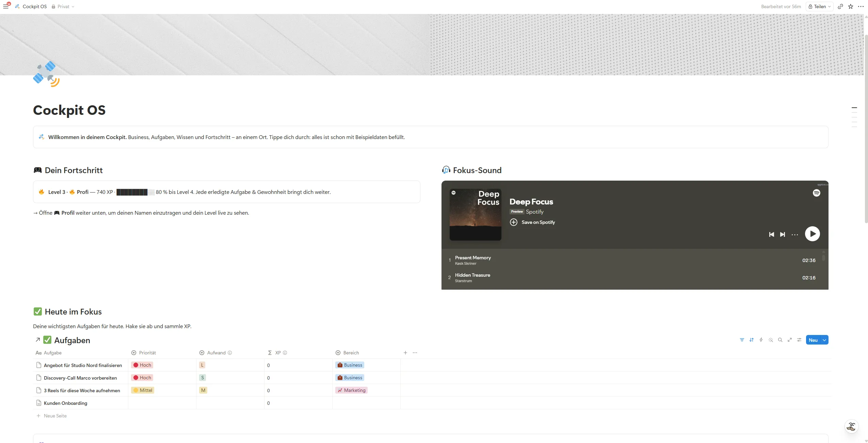Click Business tag in Discovery-Call row

350,378
